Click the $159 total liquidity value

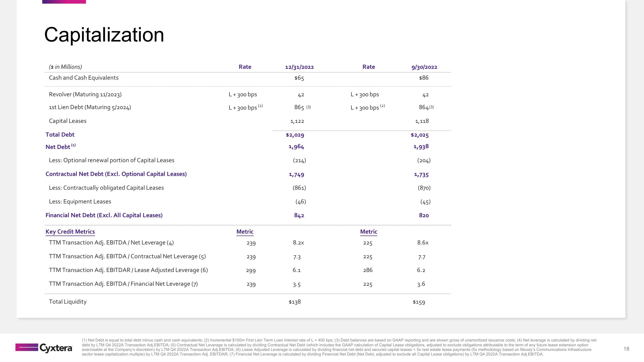(x=419, y=302)
